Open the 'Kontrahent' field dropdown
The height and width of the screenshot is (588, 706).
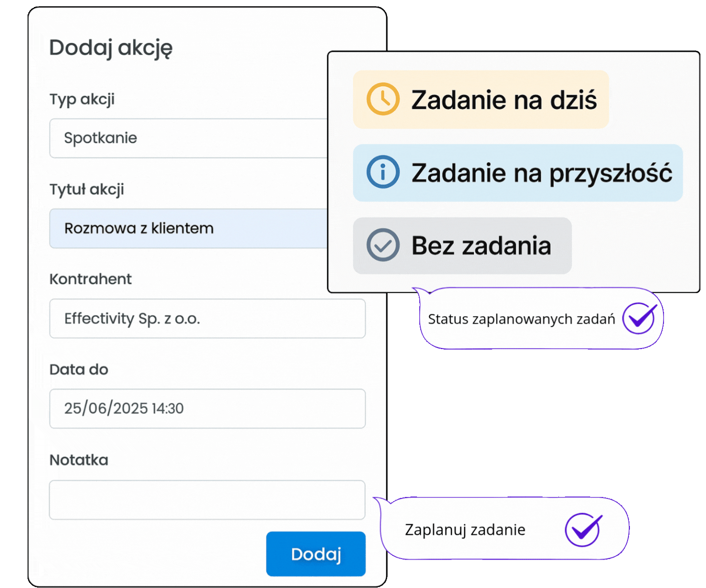click(207, 319)
